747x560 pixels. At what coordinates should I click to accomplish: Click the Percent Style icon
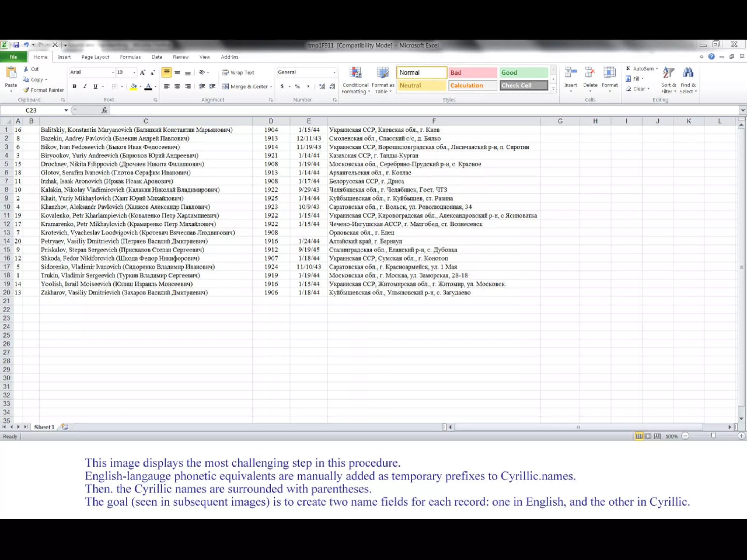(x=298, y=86)
